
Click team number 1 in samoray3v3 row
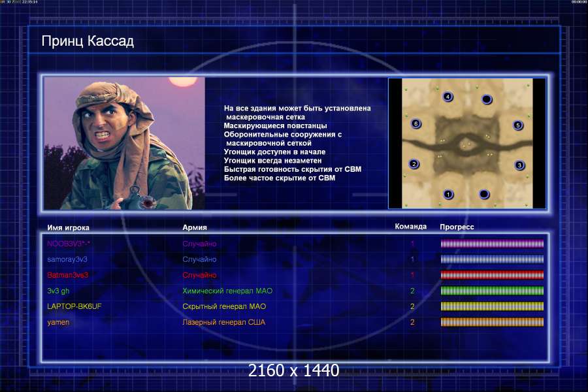click(x=412, y=259)
